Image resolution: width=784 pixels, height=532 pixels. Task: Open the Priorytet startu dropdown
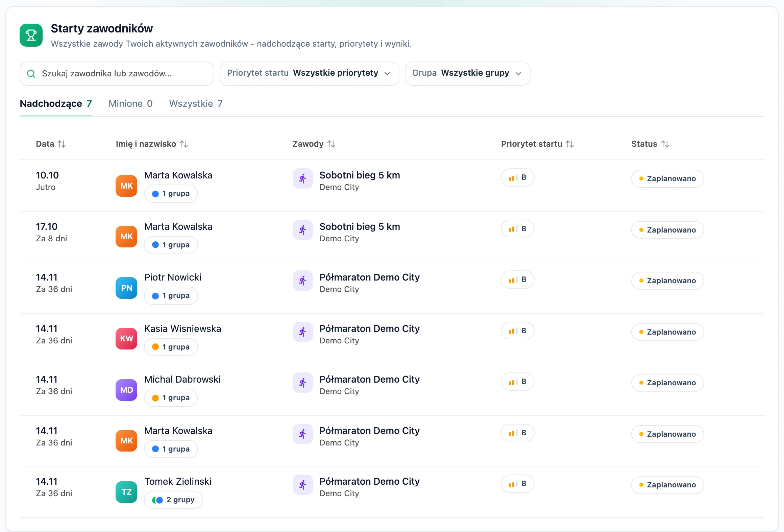click(309, 73)
